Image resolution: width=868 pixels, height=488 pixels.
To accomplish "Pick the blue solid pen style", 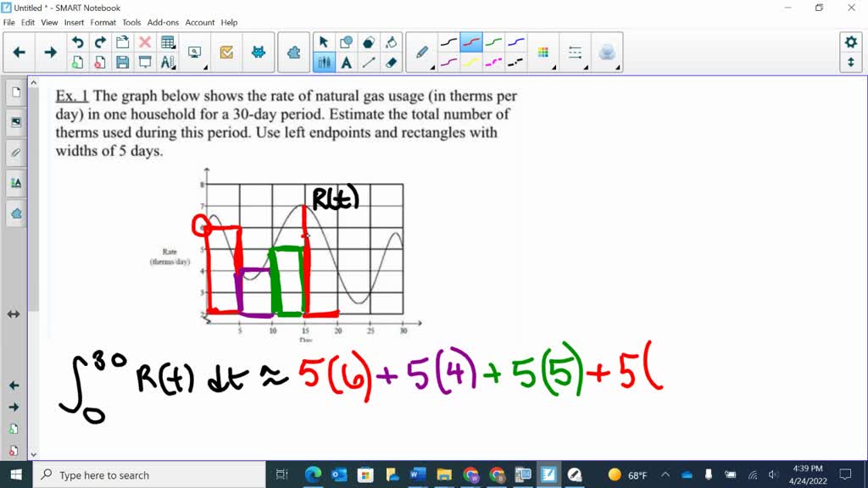I will click(516, 42).
